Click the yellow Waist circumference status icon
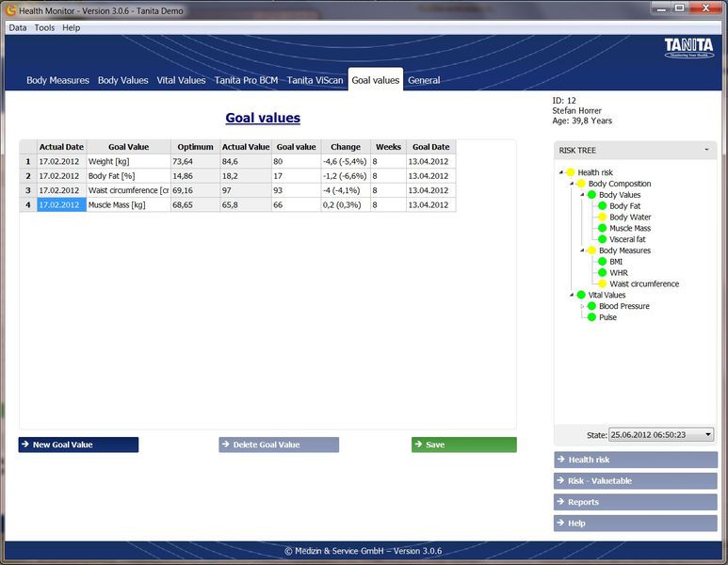 click(602, 283)
